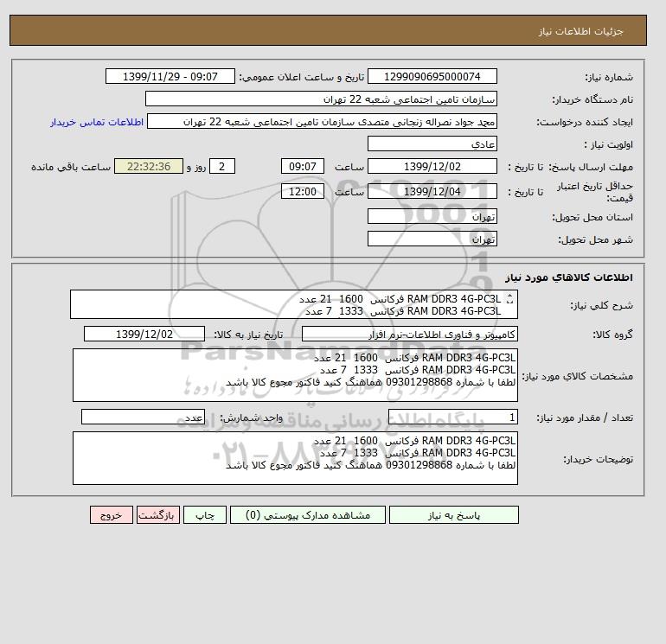Click the remaining days field showing 2
This screenshot has height=644, width=666.
click(x=222, y=167)
